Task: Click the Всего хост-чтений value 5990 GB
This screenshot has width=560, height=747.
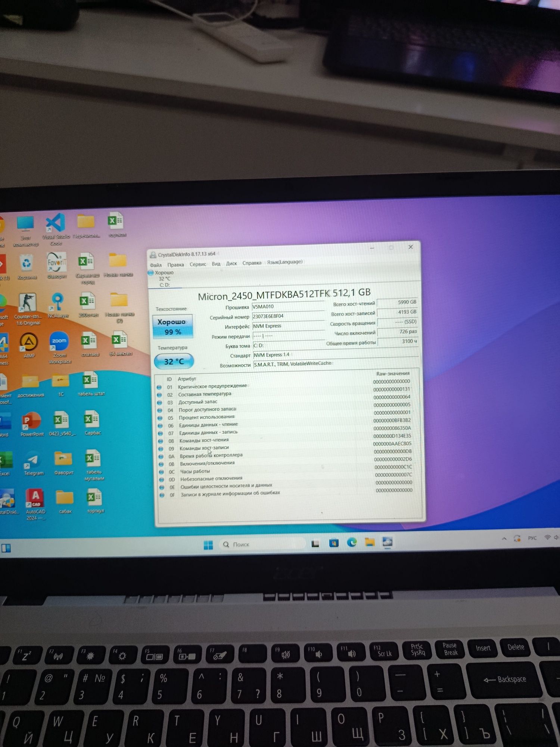Action: point(397,302)
